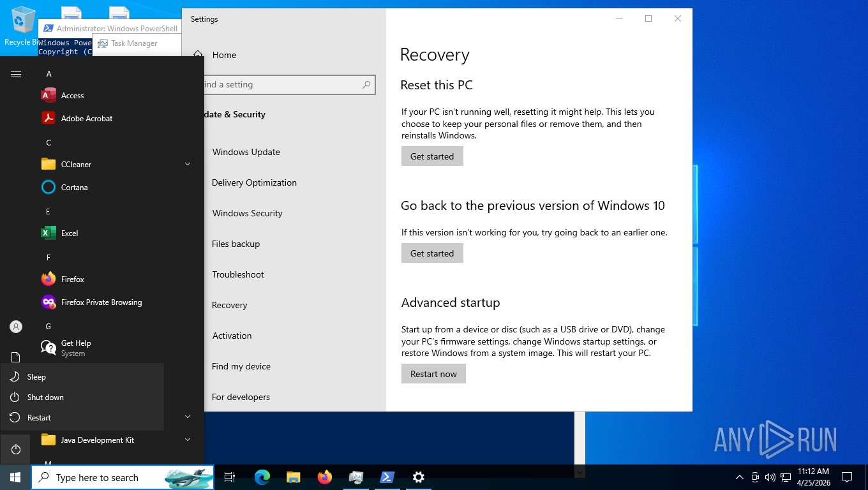Click Get started under Reset this PC
Image resolution: width=868 pixels, height=490 pixels.
coord(432,156)
